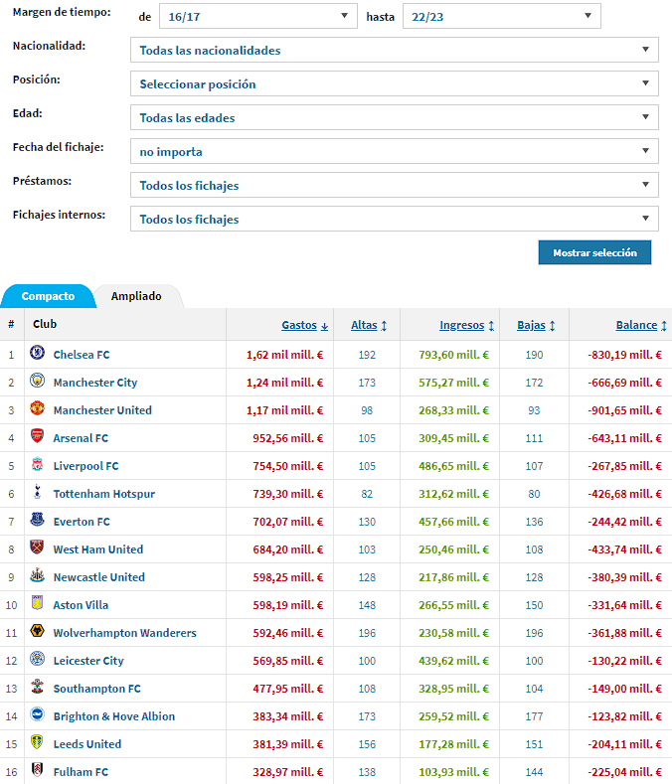Open the end season dropdown showing 22/23
This screenshot has width=672, height=784.
501,16
